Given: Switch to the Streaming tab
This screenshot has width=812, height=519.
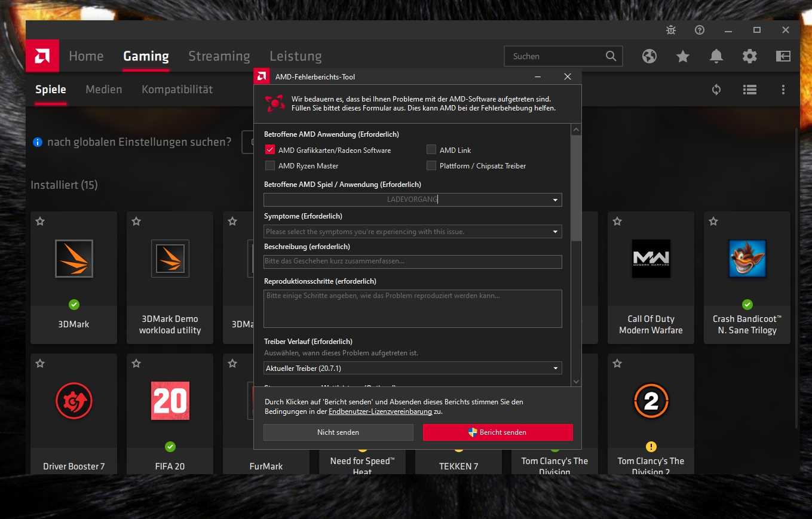Looking at the screenshot, I should 219,56.
